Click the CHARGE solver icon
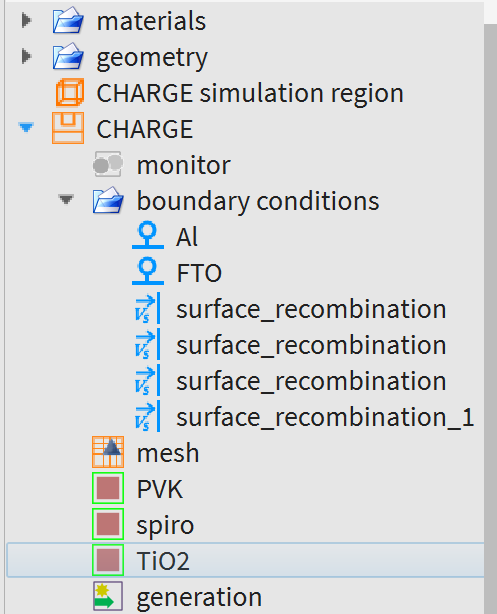 point(68,128)
